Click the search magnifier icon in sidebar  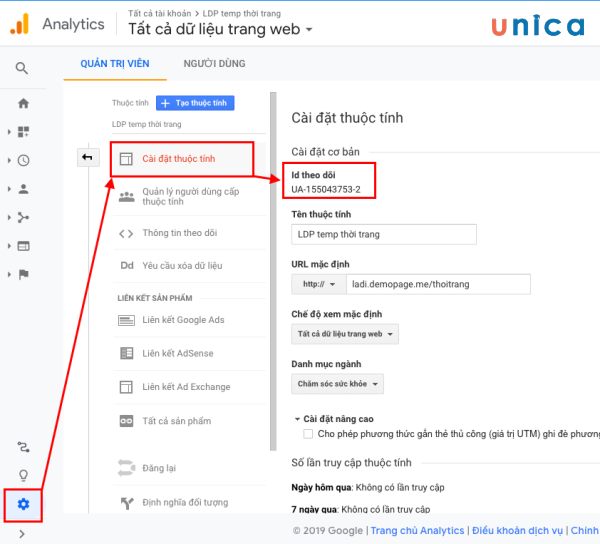[22, 69]
